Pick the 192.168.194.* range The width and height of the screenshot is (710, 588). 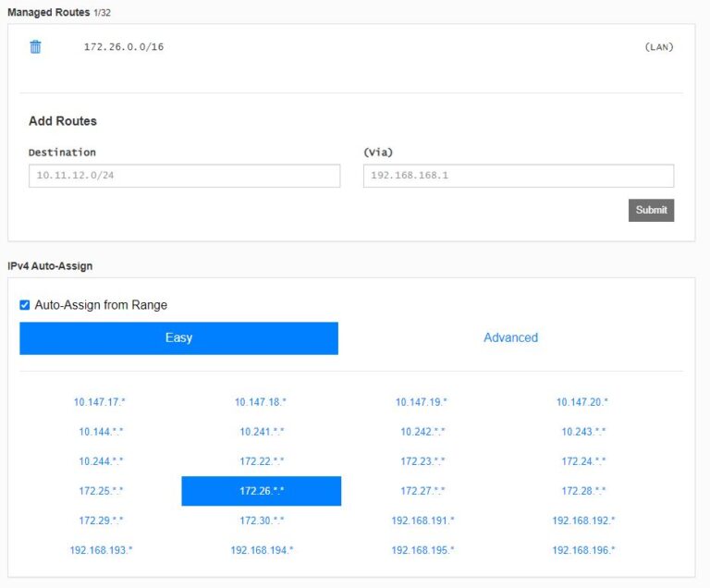(262, 550)
